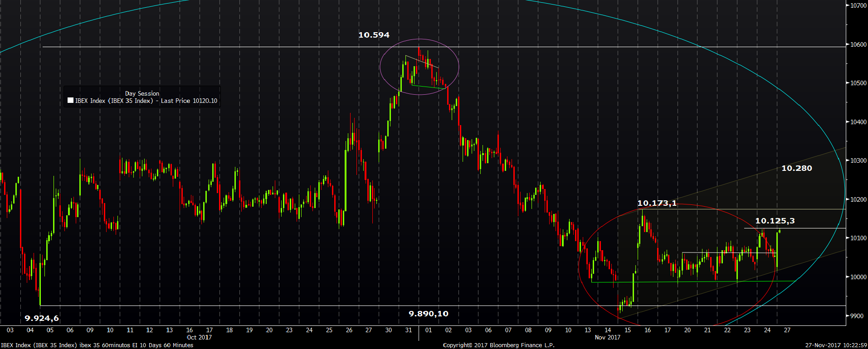Select date label 08 on time axis
Screen dimensions: 868x349
[x=528, y=330]
